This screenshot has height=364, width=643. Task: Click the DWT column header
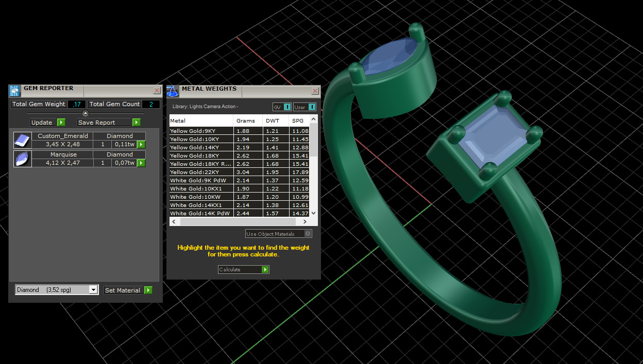coord(276,120)
